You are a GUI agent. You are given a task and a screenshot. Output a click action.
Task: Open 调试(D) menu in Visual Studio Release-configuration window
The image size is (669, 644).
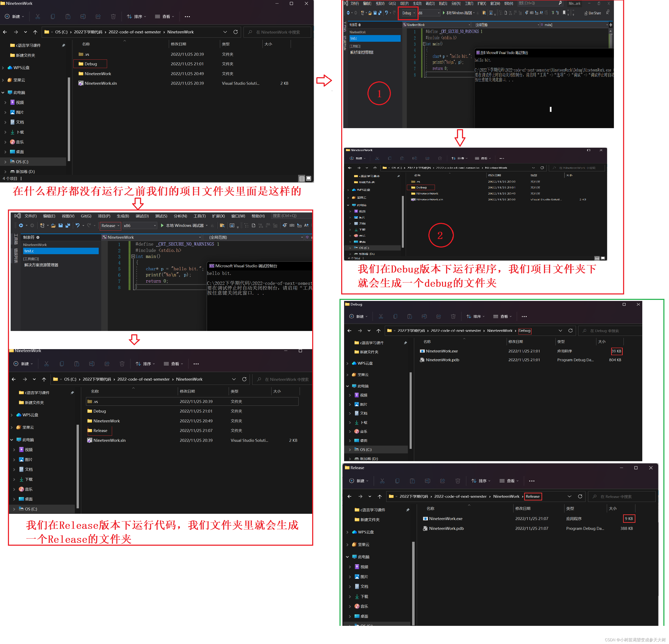point(142,216)
